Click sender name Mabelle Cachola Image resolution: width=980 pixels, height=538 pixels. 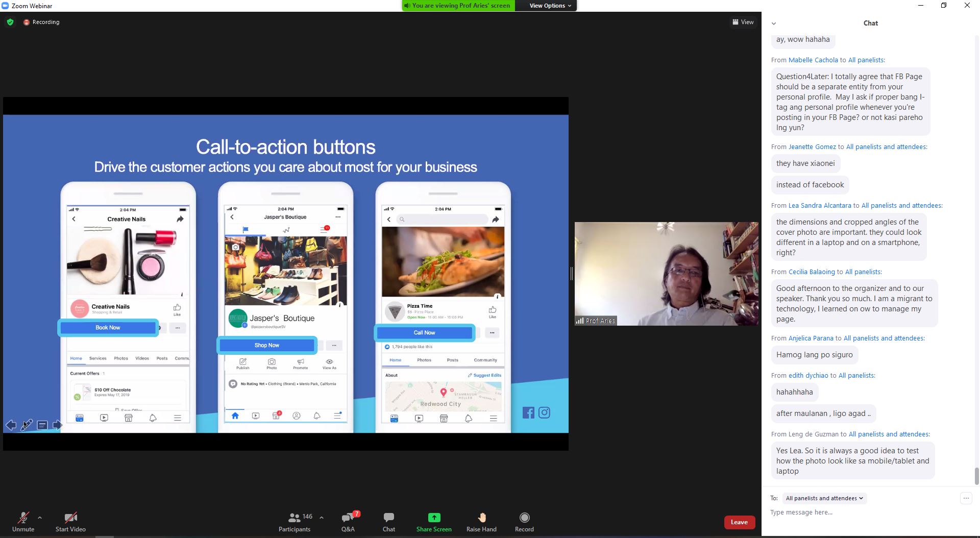tap(813, 60)
